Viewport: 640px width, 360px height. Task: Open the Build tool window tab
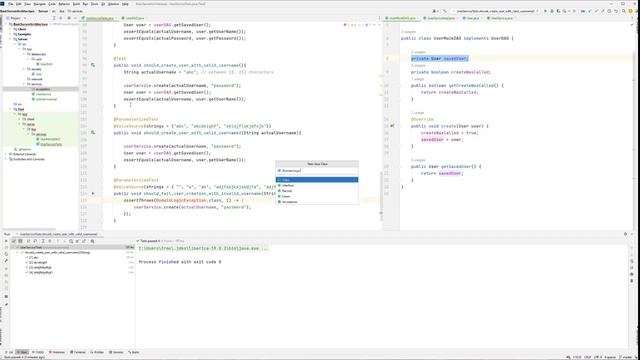(134, 352)
